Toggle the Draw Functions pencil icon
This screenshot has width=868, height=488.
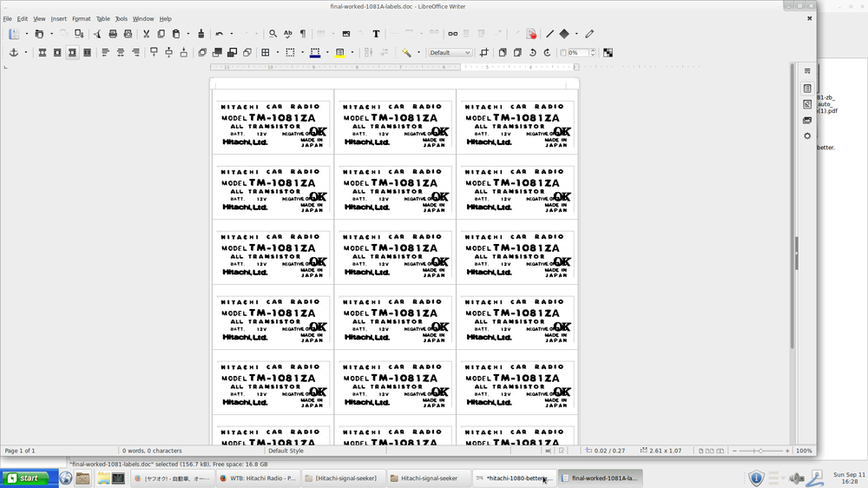(x=589, y=34)
